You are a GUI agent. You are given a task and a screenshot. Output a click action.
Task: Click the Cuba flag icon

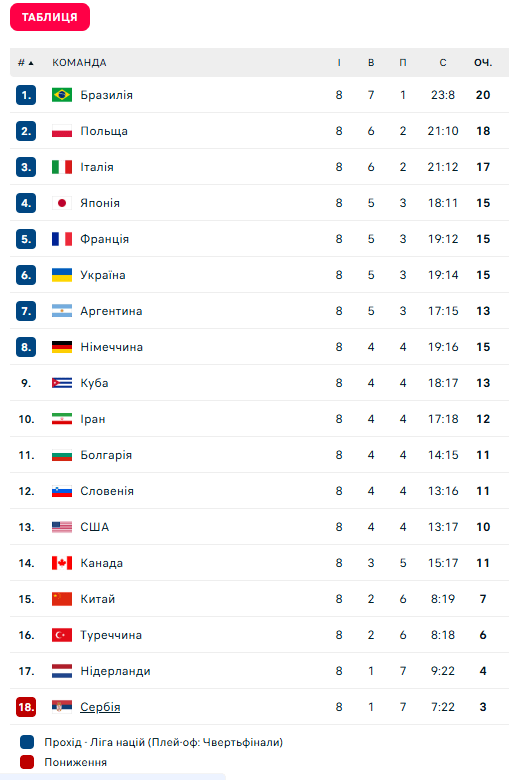pos(62,383)
